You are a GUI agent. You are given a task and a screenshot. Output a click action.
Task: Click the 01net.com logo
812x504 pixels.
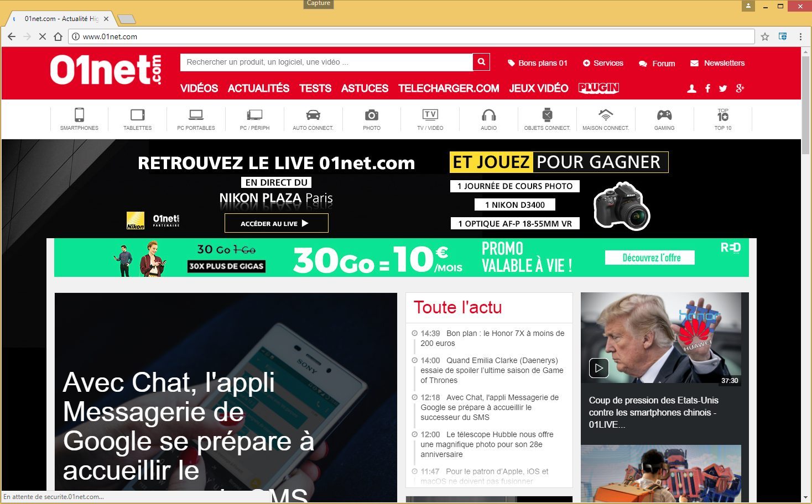coord(106,70)
